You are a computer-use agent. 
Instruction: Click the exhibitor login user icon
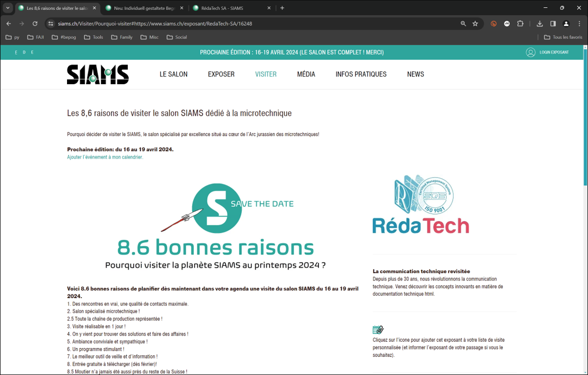point(530,52)
